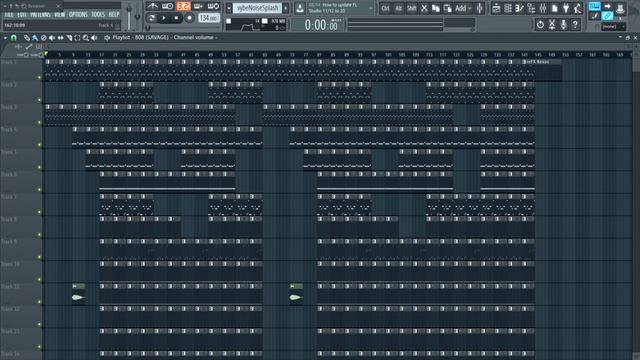
Task: Open pattern options arrow left of vybeNoiseSplash
Action: 229,8
